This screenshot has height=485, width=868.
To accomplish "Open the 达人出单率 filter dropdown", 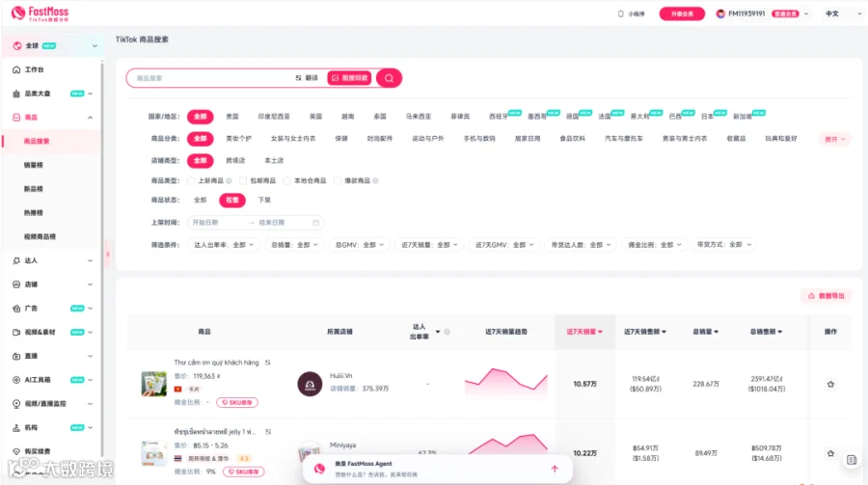I will 223,245.
